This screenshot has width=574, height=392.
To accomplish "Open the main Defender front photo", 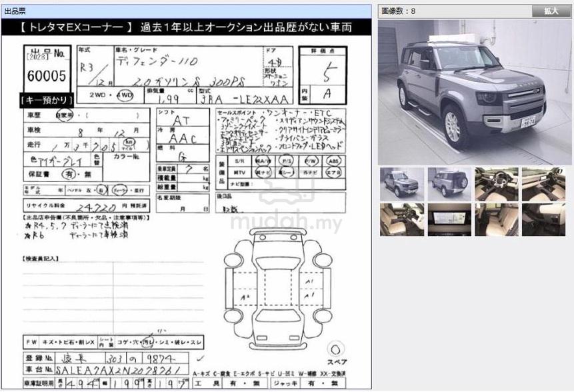I will coord(475,92).
